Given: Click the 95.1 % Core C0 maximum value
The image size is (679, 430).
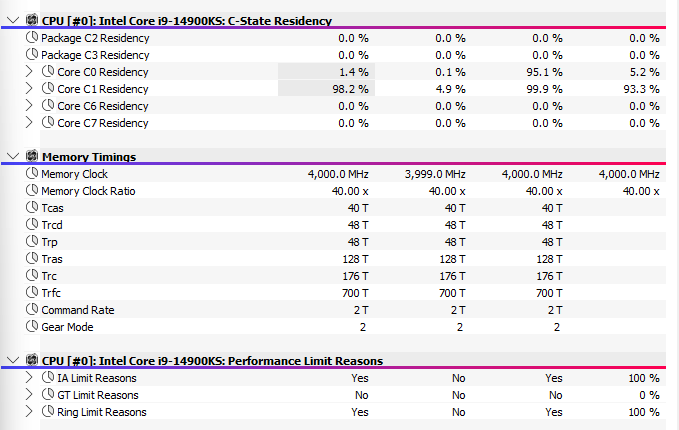Looking at the screenshot, I should tap(544, 72).
